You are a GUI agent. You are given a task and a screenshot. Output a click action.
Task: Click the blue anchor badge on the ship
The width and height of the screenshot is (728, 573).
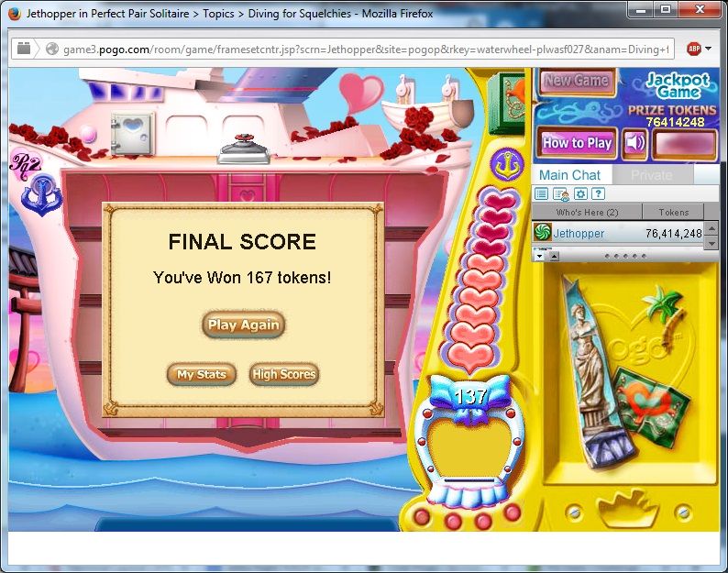(x=42, y=195)
